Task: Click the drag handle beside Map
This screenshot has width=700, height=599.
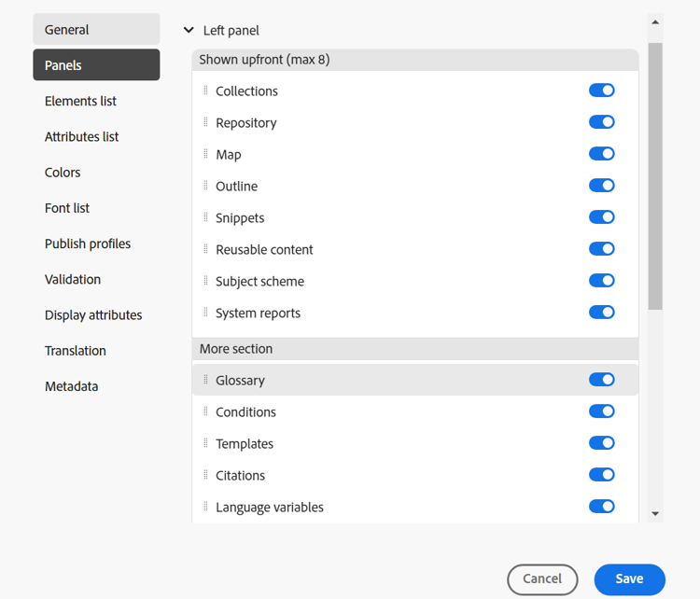Action: (x=206, y=154)
